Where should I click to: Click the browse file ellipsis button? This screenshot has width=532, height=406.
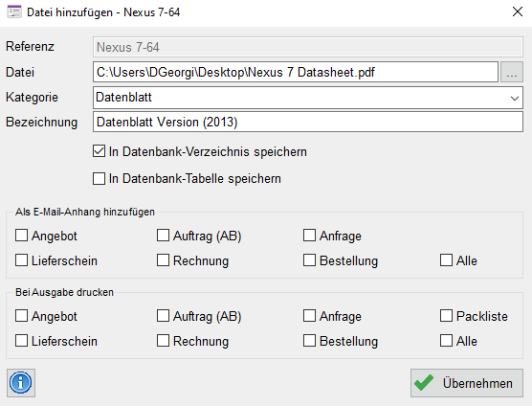[512, 72]
